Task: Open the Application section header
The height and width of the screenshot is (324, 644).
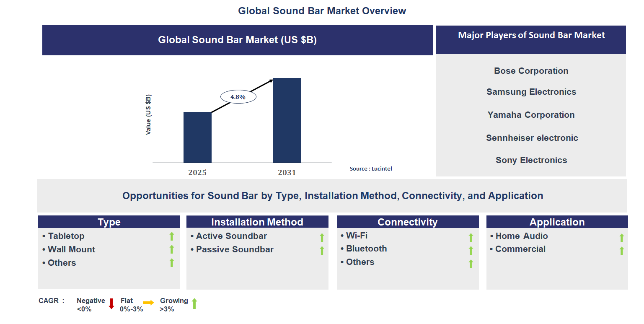Action: [557, 222]
